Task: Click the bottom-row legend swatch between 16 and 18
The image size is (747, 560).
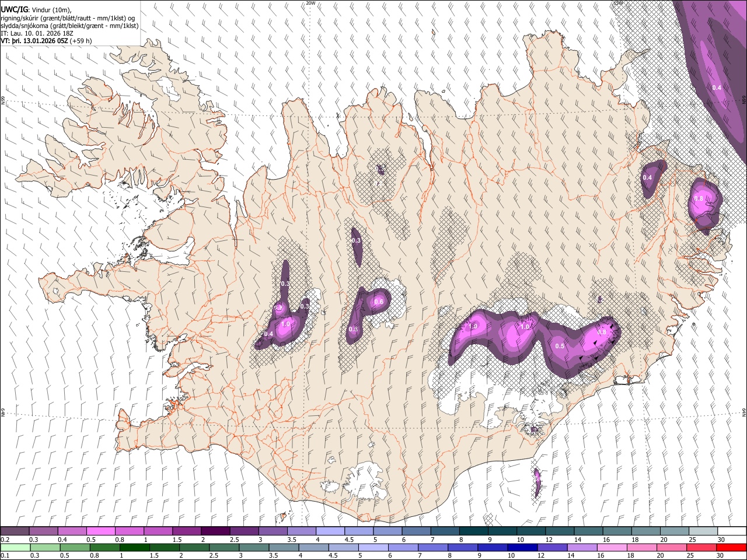Action: [612, 547]
